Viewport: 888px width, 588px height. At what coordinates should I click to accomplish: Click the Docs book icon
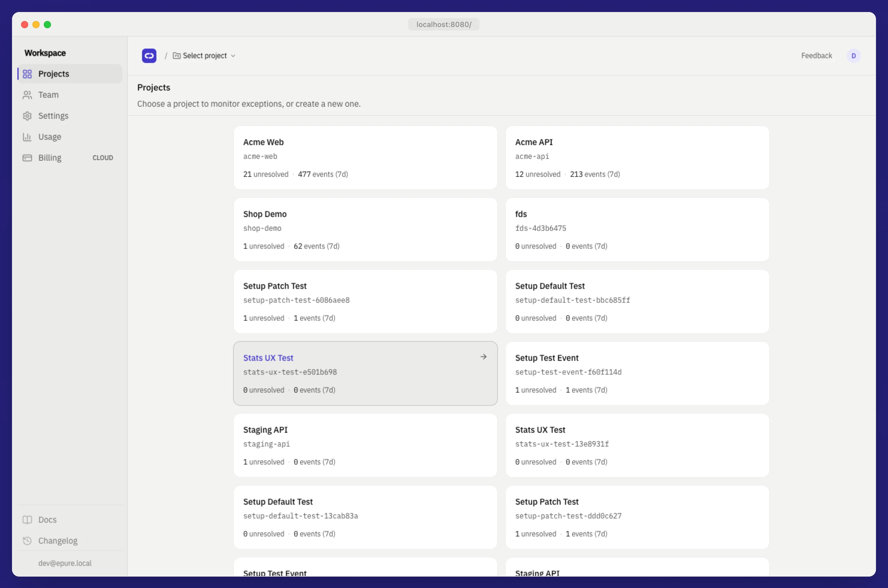(27, 520)
